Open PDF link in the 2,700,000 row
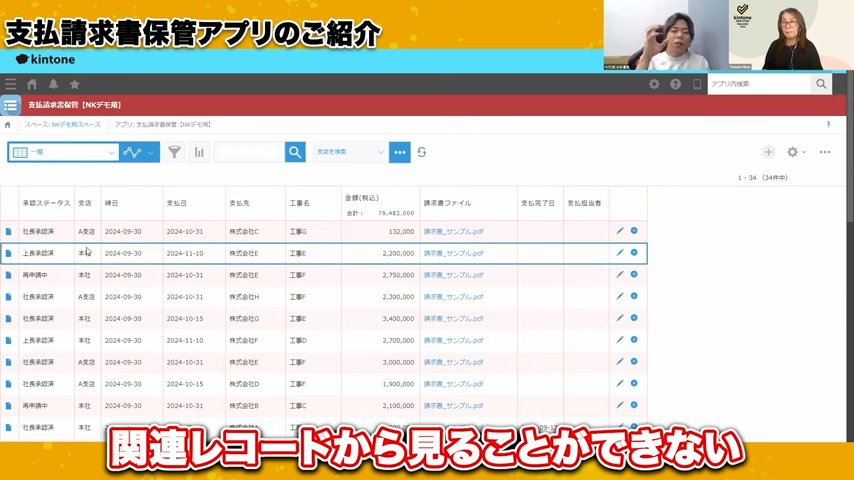Viewport: 854px width, 480px height. click(454, 341)
